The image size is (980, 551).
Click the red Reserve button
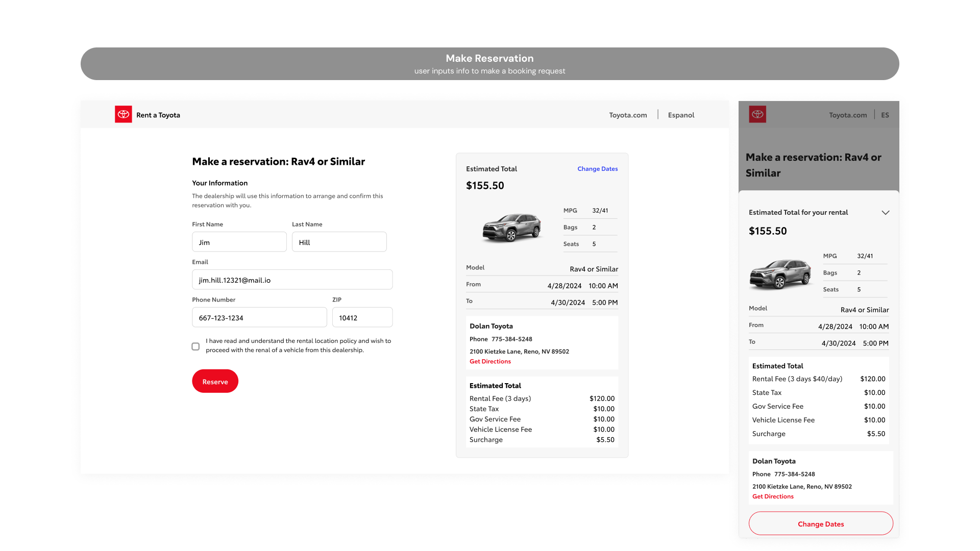[x=215, y=381]
